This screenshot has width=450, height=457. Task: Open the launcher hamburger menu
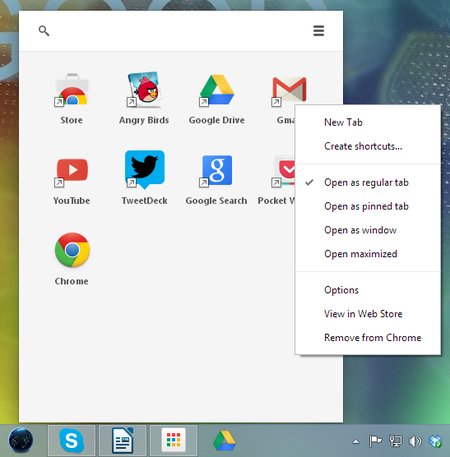(319, 31)
